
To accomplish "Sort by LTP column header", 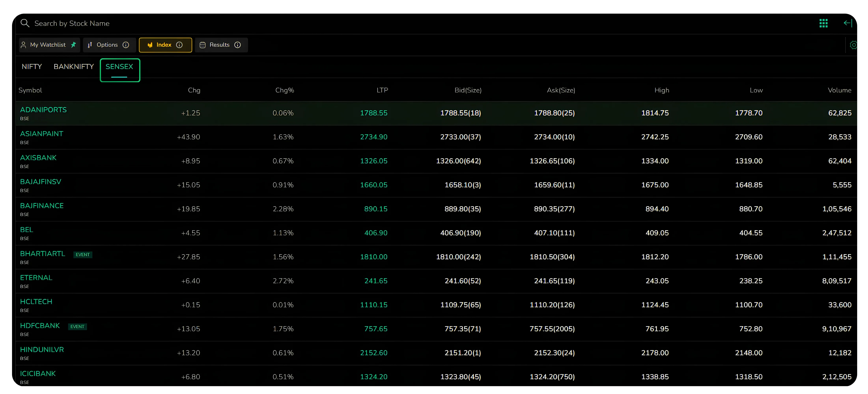I will (383, 90).
